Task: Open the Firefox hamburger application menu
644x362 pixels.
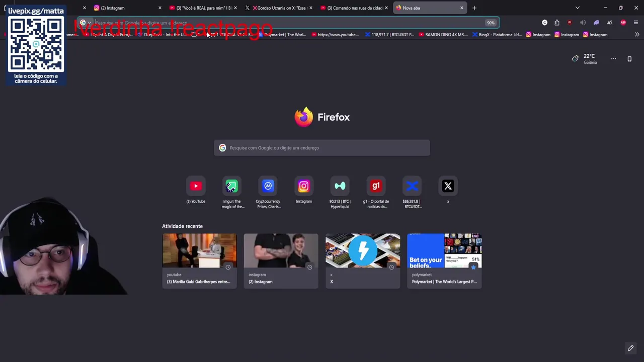Action: click(636, 23)
